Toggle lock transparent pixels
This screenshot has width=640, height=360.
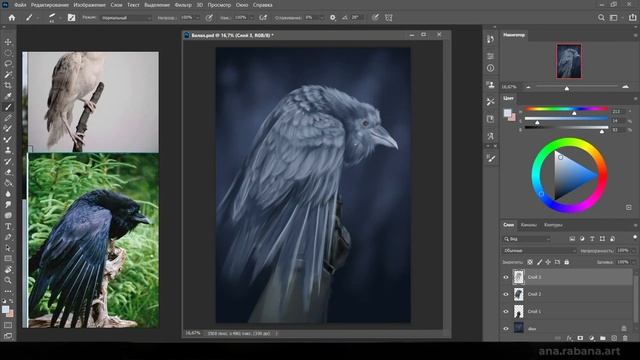coord(530,262)
